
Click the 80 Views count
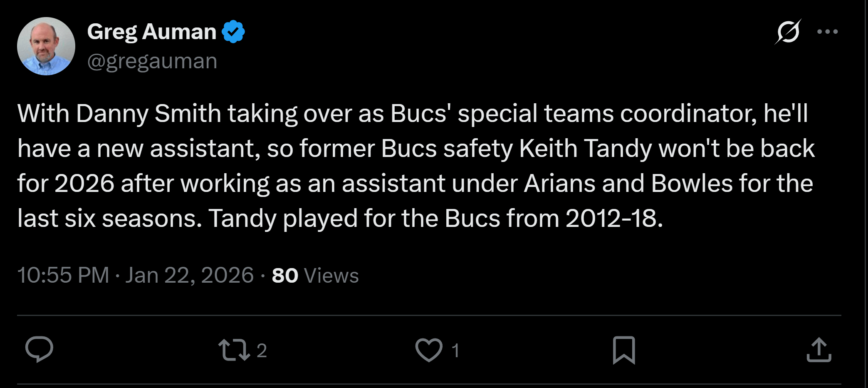point(315,275)
